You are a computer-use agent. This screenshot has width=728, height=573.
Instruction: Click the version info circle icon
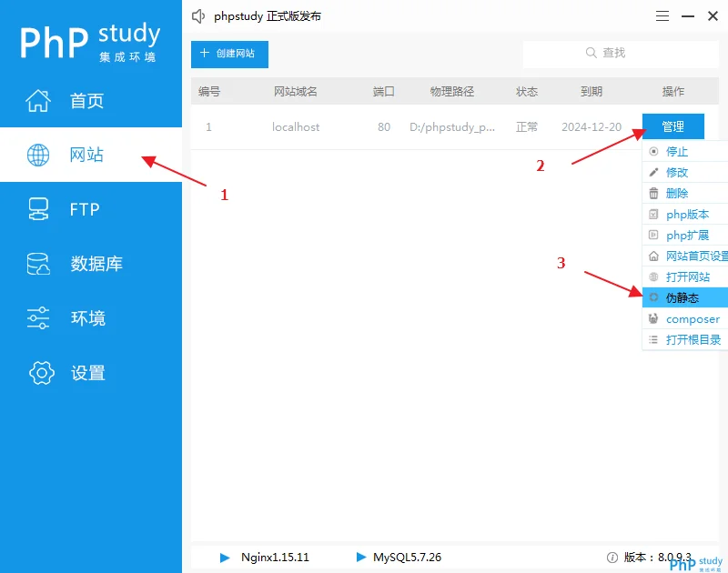(612, 558)
